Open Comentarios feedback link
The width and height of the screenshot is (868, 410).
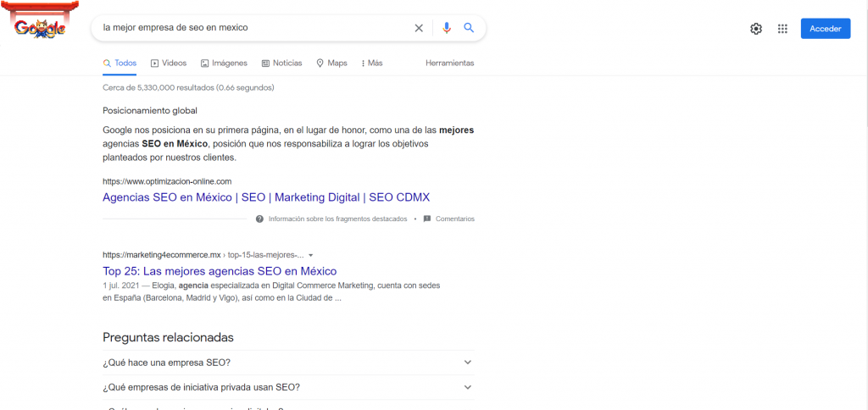[x=455, y=219]
